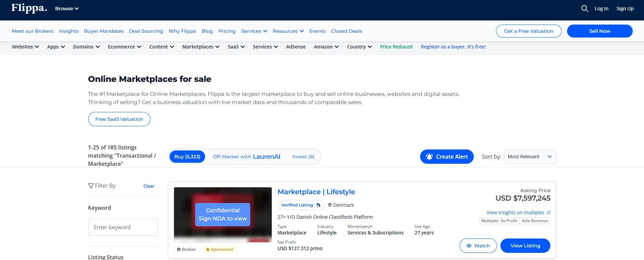Image resolution: width=644 pixels, height=260 pixels.
Task: Clear the applied filters
Action: 149,186
